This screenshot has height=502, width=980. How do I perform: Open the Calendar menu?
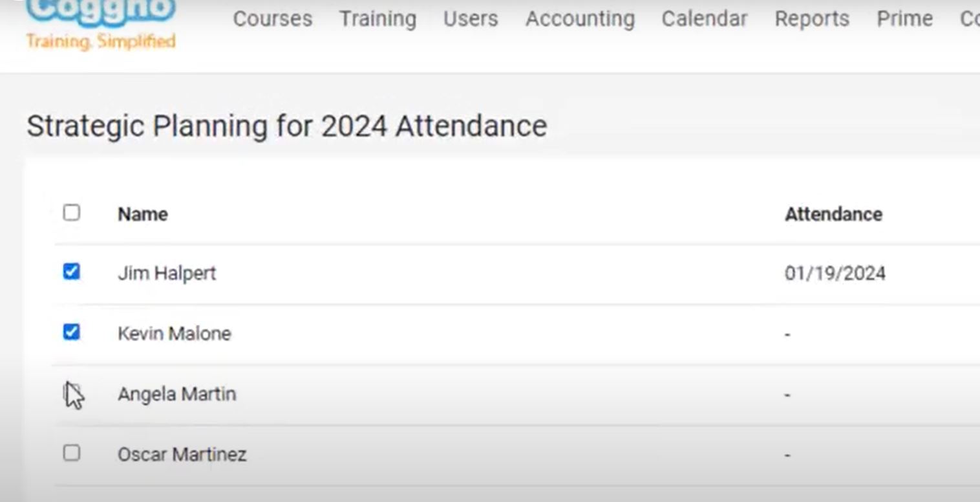click(704, 19)
